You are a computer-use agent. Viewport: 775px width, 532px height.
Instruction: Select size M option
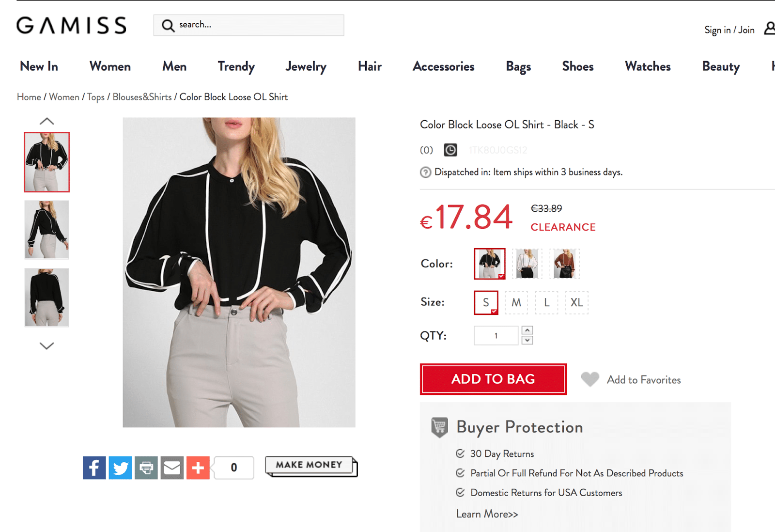click(x=516, y=303)
